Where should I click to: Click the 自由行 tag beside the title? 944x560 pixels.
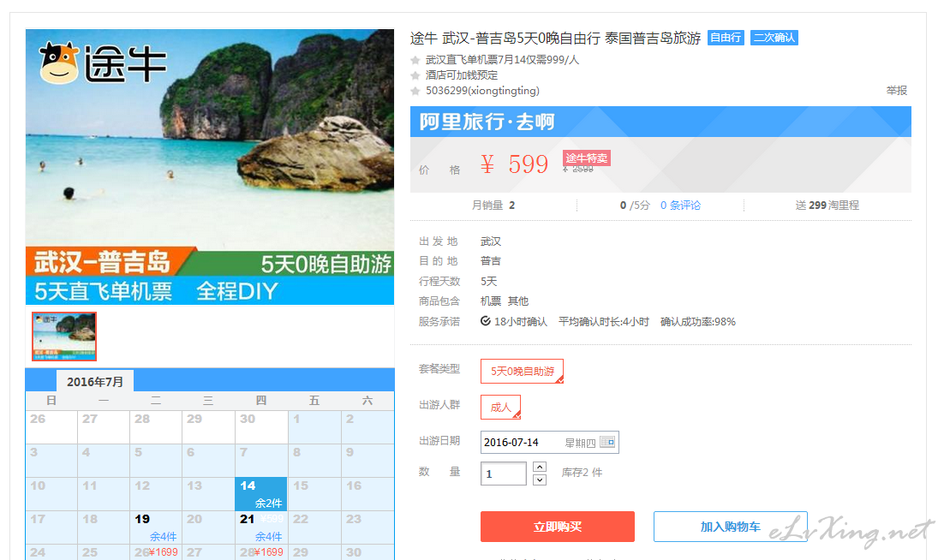pos(726,38)
